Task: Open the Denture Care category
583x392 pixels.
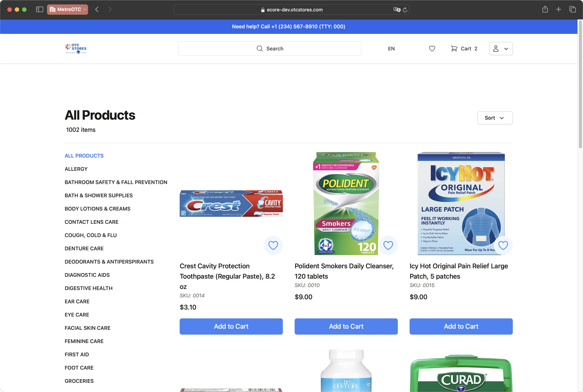Action: 84,248
